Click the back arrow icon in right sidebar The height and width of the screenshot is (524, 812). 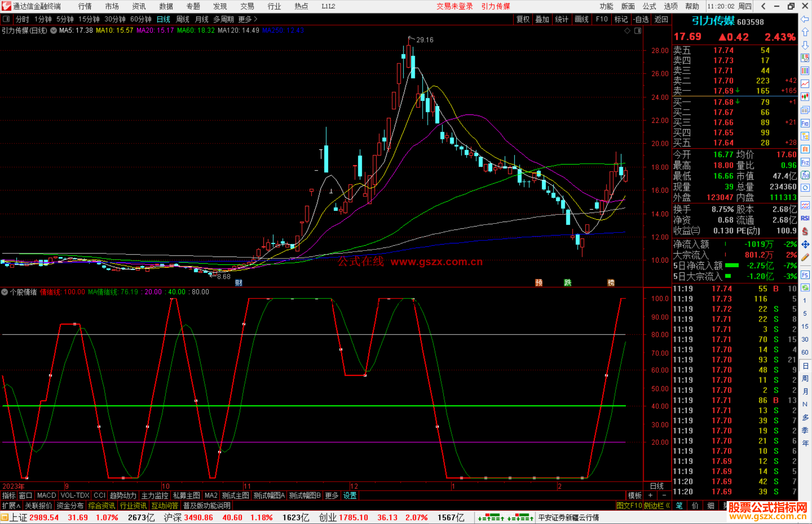coord(805,19)
